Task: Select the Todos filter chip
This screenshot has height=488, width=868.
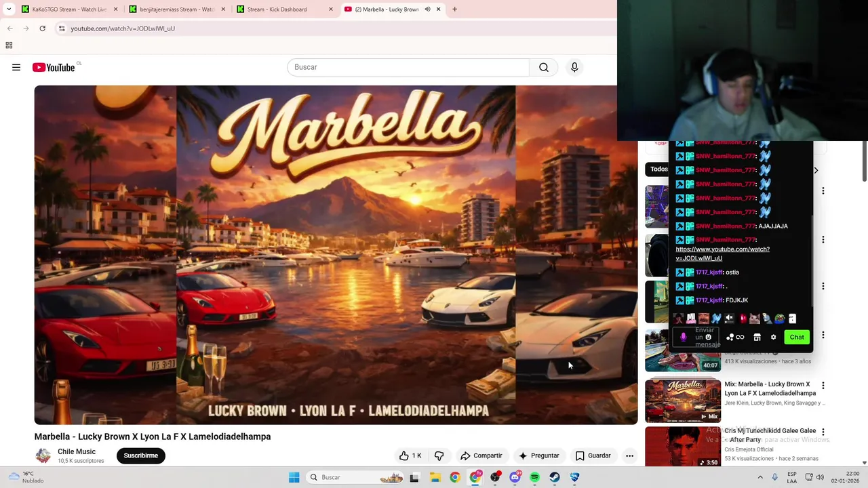Action: coord(658,169)
